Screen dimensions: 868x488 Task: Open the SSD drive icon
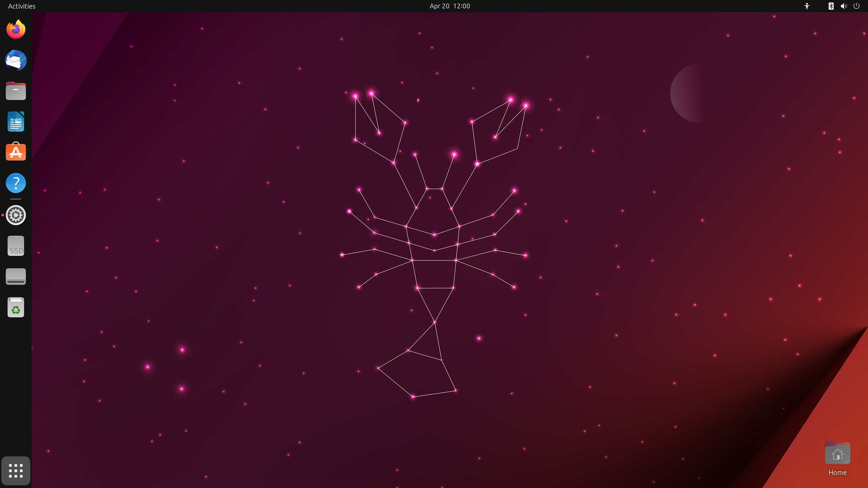[x=16, y=246]
